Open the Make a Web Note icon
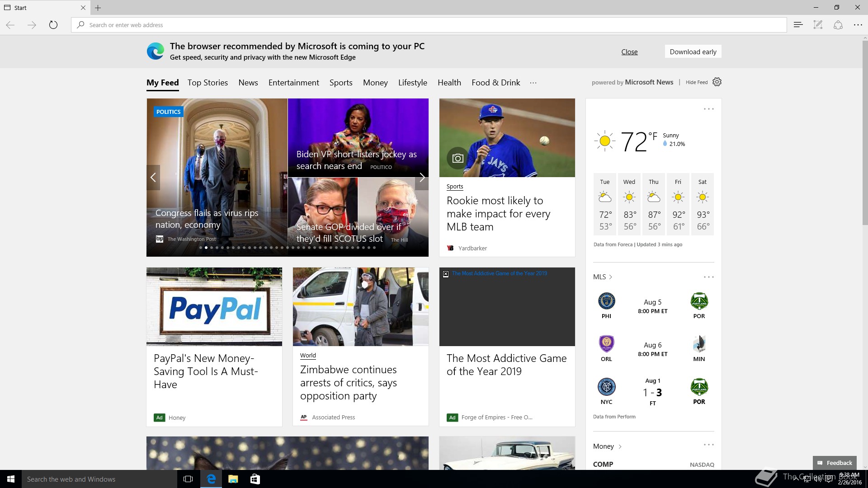868x488 pixels. (818, 25)
